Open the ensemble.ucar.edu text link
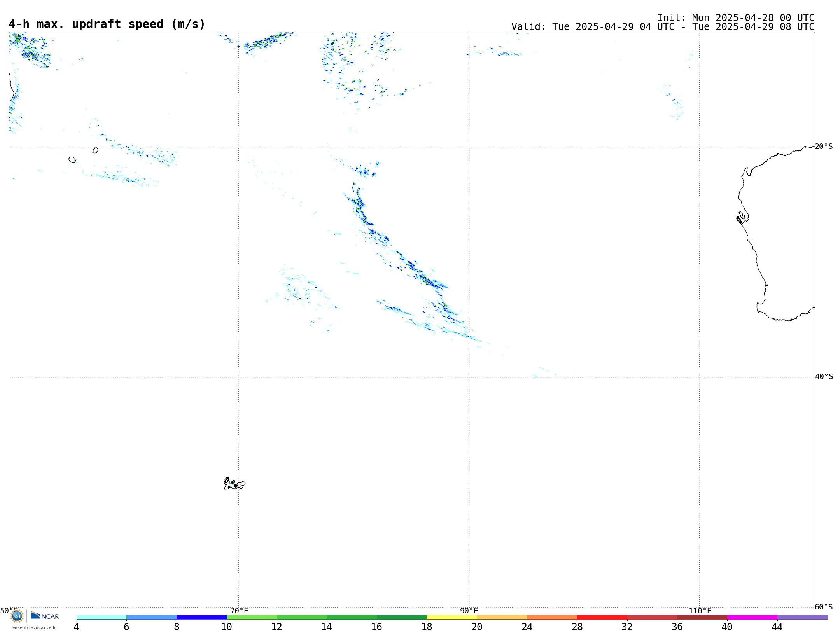The width and height of the screenshot is (840, 632). tap(35, 627)
